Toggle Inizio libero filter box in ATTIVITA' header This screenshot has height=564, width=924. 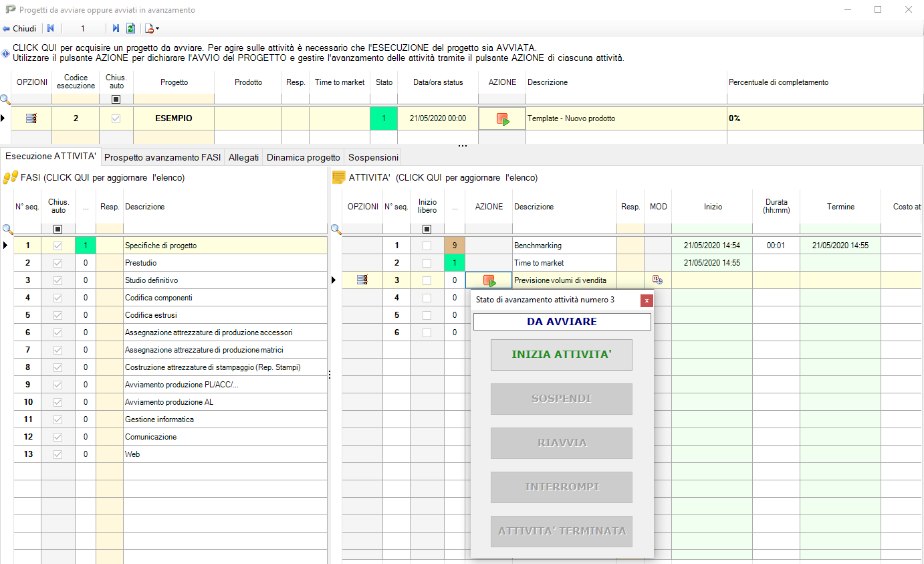click(x=427, y=229)
